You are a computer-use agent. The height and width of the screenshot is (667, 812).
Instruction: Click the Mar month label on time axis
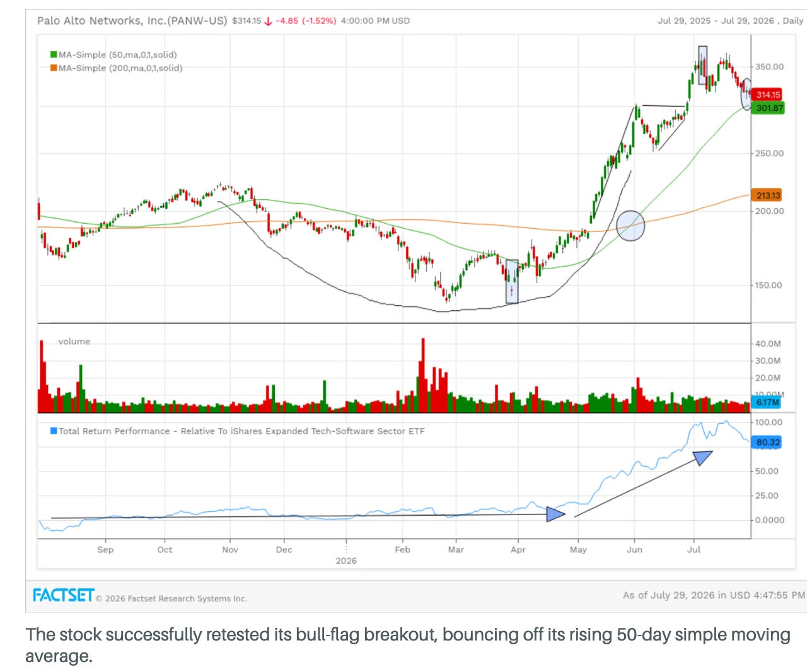[x=456, y=550]
